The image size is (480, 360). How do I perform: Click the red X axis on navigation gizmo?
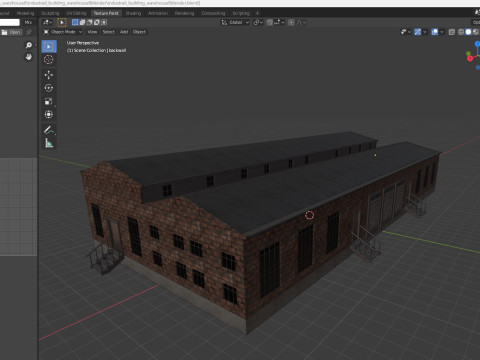[470, 58]
